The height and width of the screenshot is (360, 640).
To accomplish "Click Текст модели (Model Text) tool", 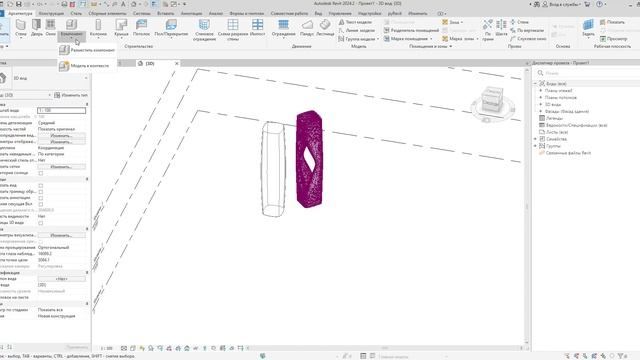I will click(x=355, y=22).
